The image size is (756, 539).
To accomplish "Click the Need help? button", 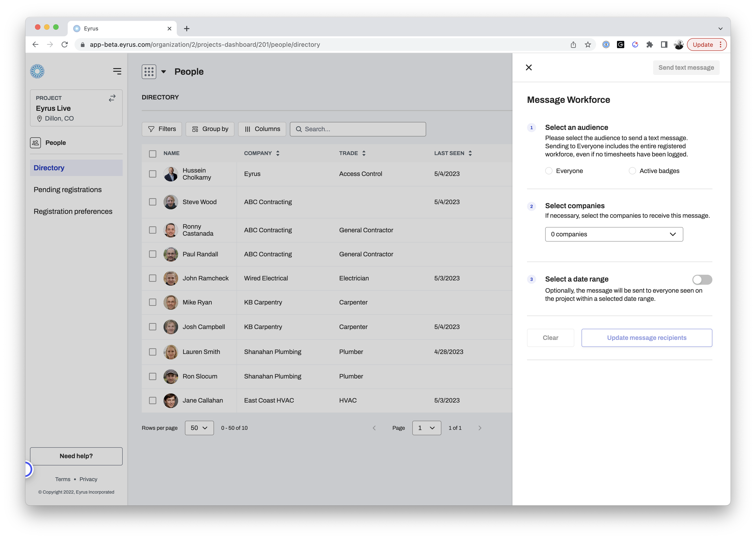I will coord(76,456).
